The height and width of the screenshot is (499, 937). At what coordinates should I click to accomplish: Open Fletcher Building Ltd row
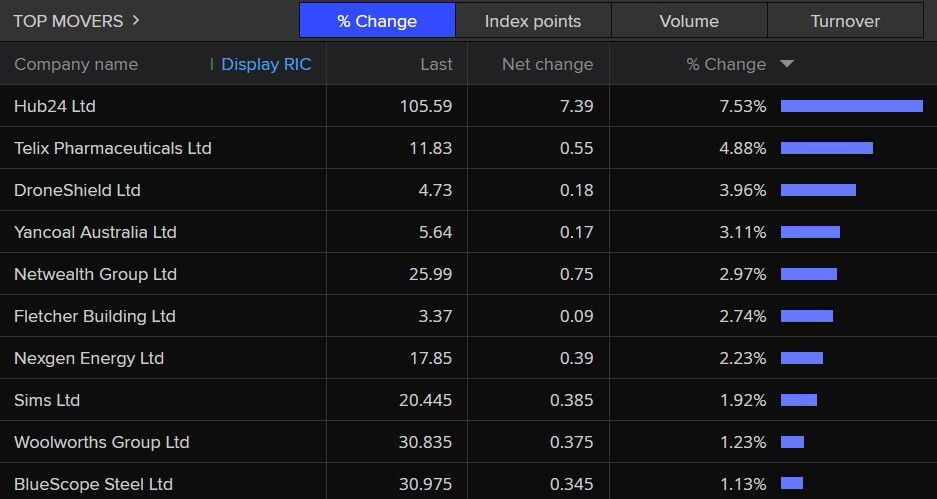(x=95, y=316)
